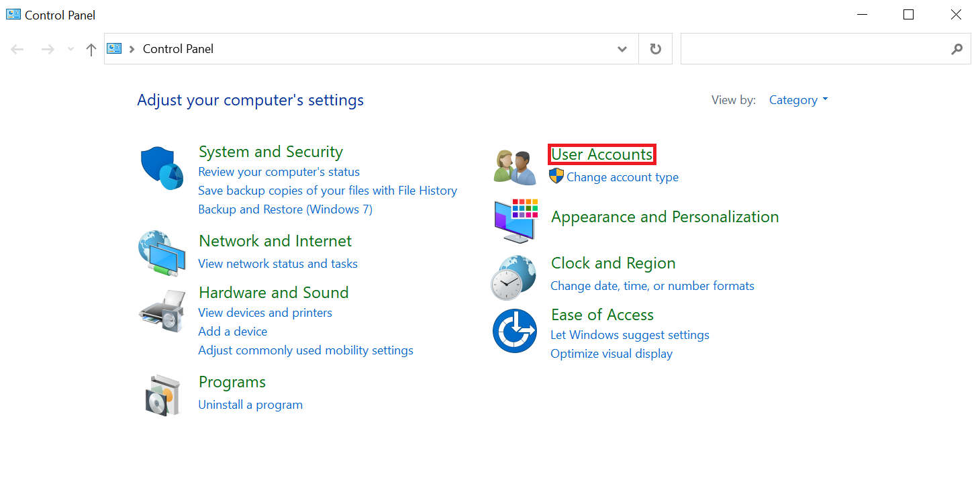The image size is (980, 492).
Task: Click Uninstall a program link
Action: [x=250, y=405]
